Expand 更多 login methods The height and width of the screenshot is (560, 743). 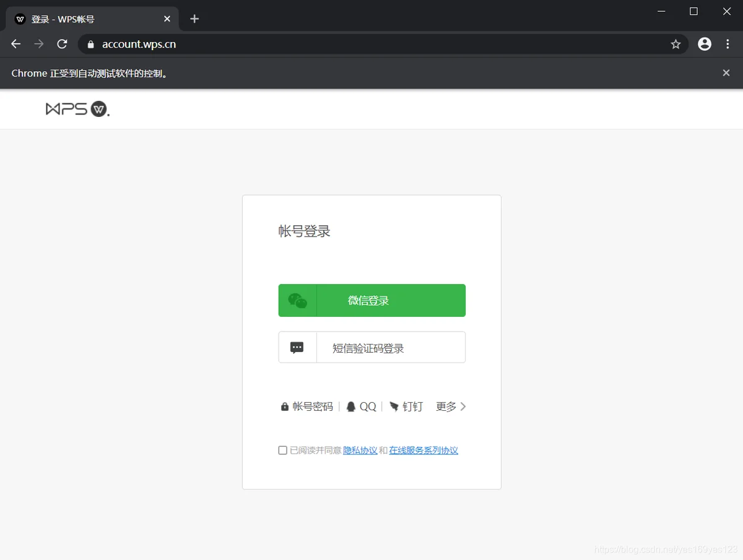tap(451, 407)
